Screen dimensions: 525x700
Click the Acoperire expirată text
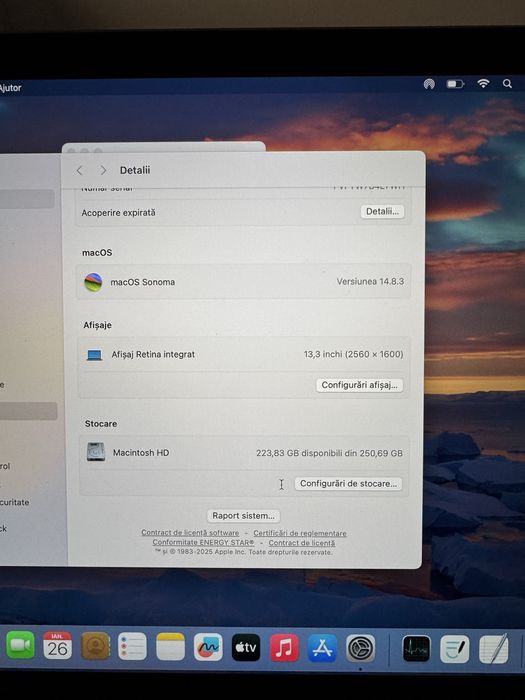click(x=118, y=212)
